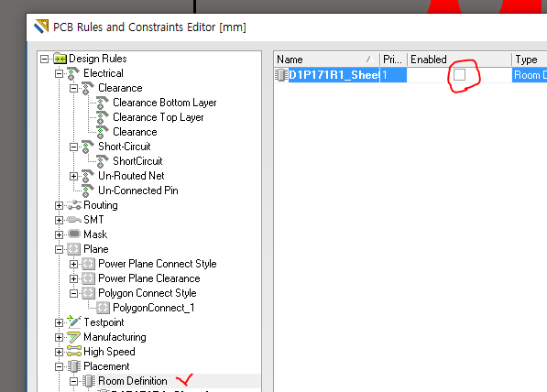
Task: Enable the D1P171R1_Shee room rule checkbox
Action: point(459,74)
